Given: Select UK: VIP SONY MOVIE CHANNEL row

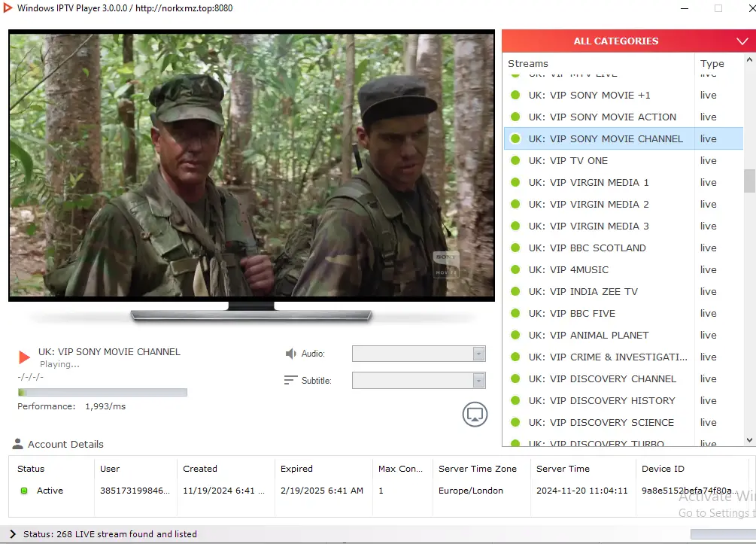Looking at the screenshot, I should 624,139.
